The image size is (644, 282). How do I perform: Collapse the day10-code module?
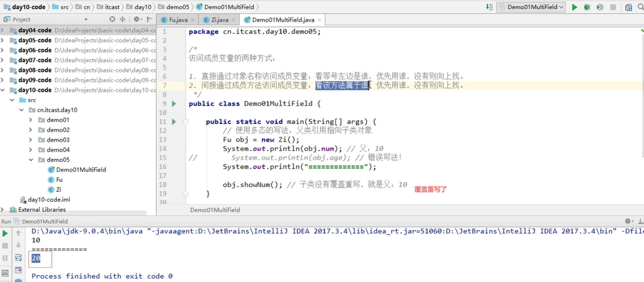click(x=2, y=90)
